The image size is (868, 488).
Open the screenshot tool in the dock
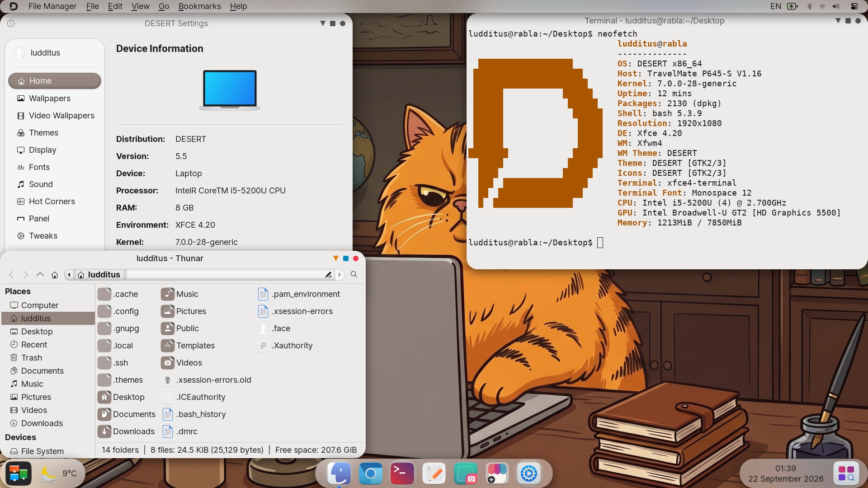[466, 474]
